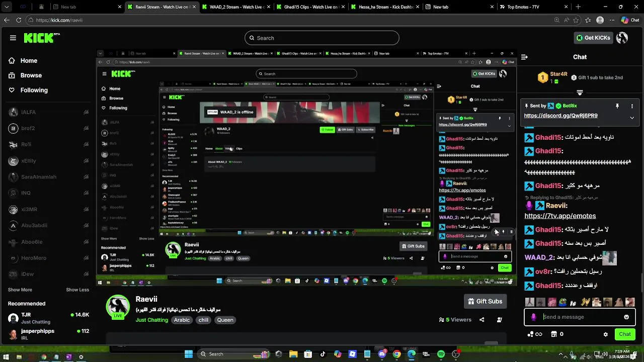Open jasperphipps recommended channel
The image size is (644, 362).
pyautogui.click(x=48, y=334)
